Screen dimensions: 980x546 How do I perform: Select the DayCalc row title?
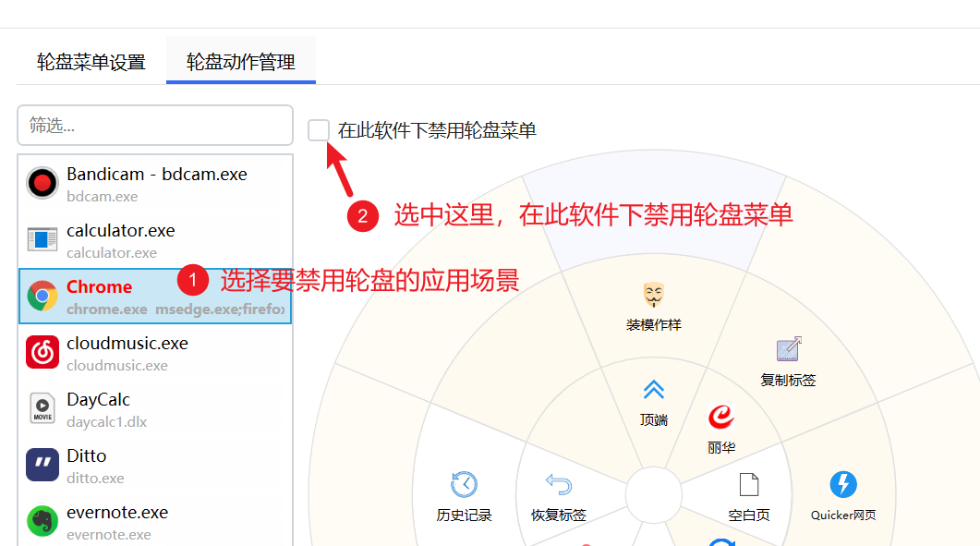click(98, 399)
